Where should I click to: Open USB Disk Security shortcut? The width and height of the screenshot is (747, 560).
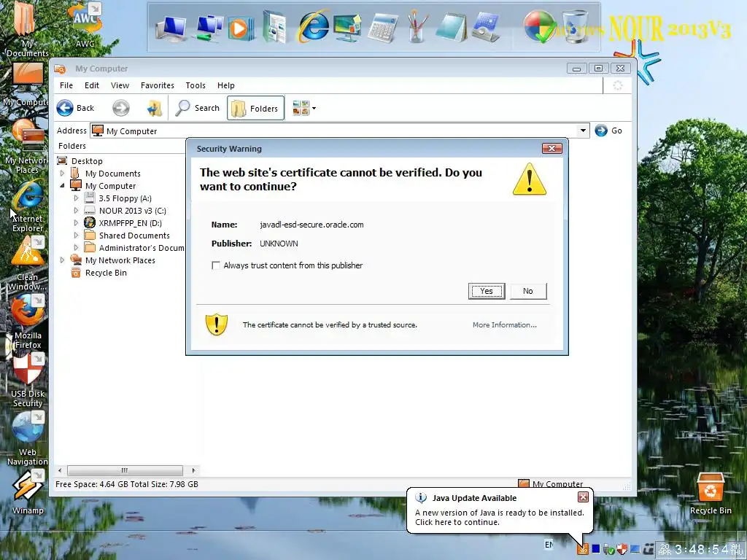[28, 380]
